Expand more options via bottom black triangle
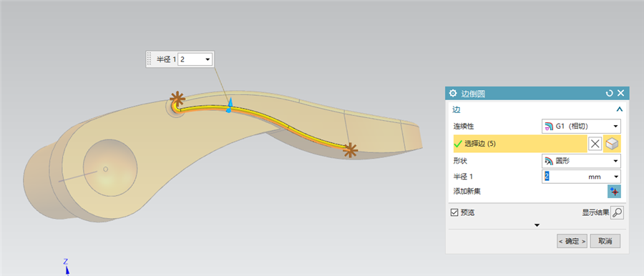Screen dimensions: 644x276 [x=537, y=225]
